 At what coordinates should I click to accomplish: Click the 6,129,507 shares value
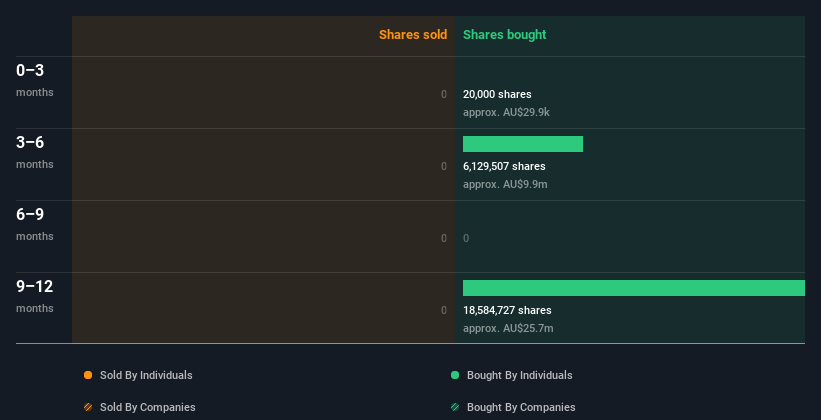[x=504, y=166]
